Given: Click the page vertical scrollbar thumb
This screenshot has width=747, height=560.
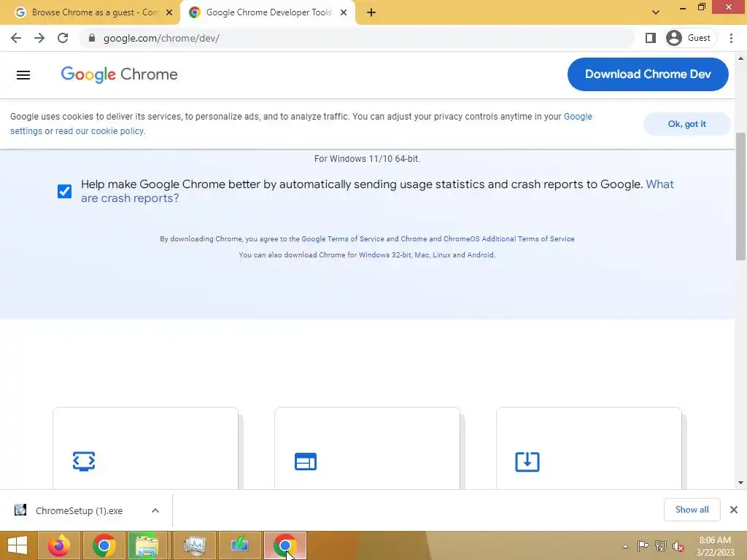Looking at the screenshot, I should (x=740, y=196).
